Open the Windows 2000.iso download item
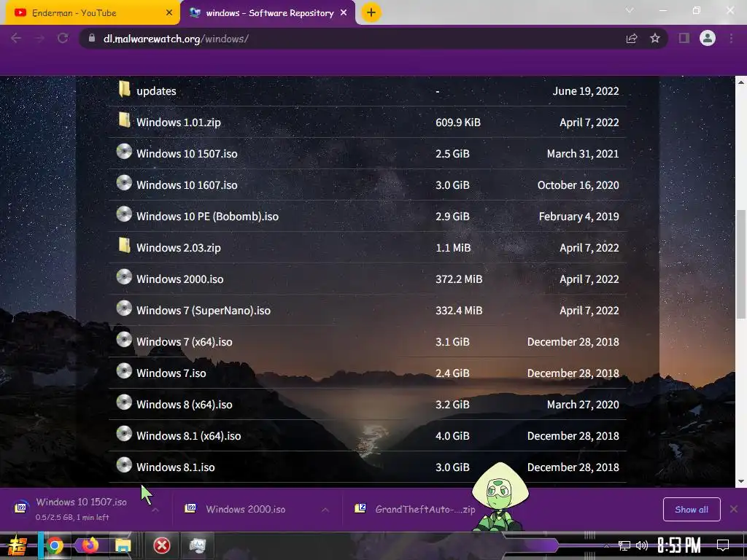The width and height of the screenshot is (747, 560). pos(245,510)
